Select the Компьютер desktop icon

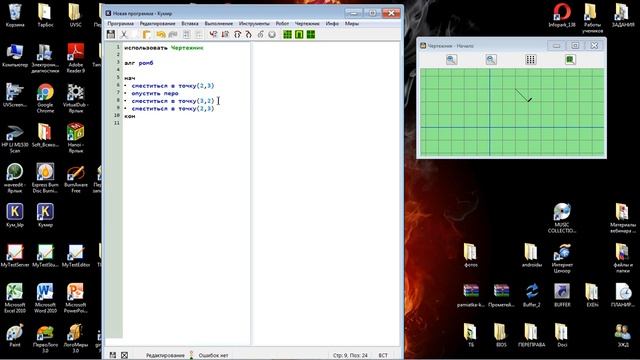[x=15, y=56]
